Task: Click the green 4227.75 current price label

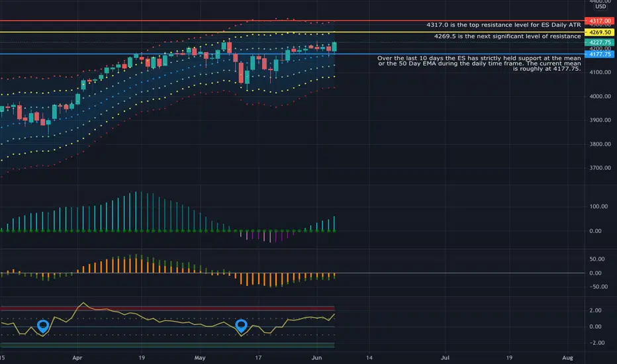Action: click(x=599, y=42)
